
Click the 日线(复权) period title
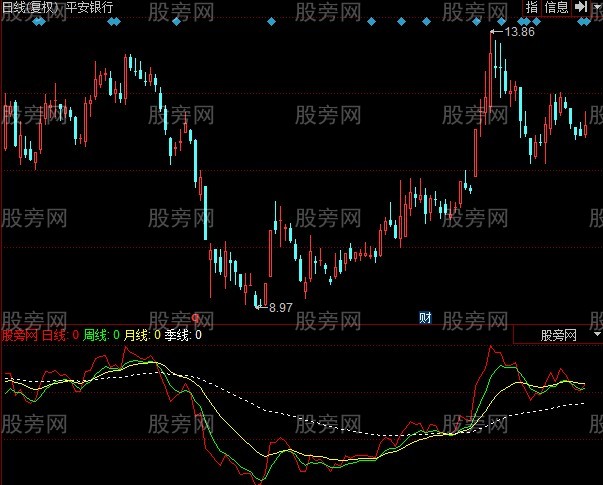pyautogui.click(x=30, y=7)
